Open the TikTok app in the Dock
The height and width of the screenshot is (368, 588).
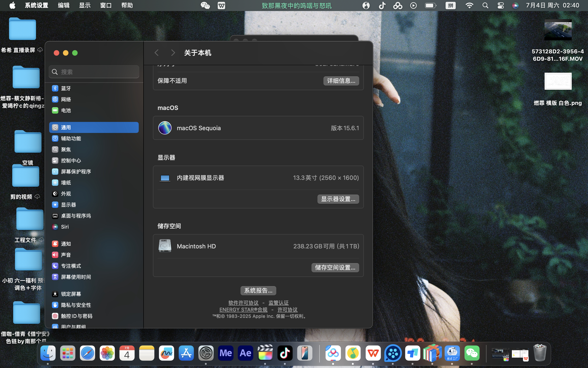285,353
